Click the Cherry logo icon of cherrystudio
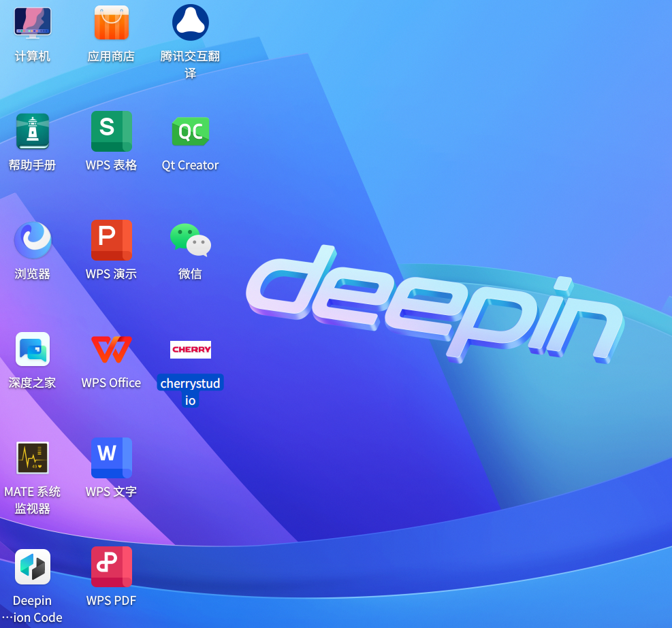This screenshot has height=628, width=672. tap(190, 350)
